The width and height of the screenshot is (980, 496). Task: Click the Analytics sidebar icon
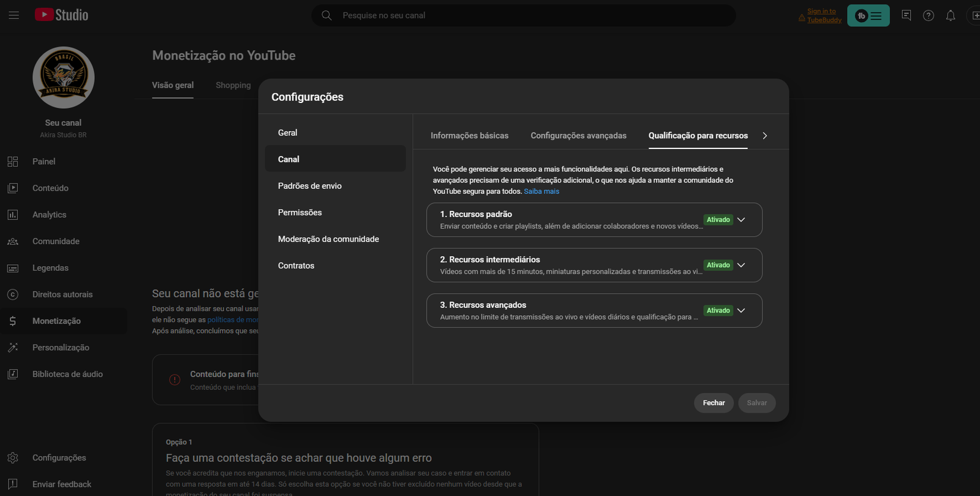click(13, 215)
